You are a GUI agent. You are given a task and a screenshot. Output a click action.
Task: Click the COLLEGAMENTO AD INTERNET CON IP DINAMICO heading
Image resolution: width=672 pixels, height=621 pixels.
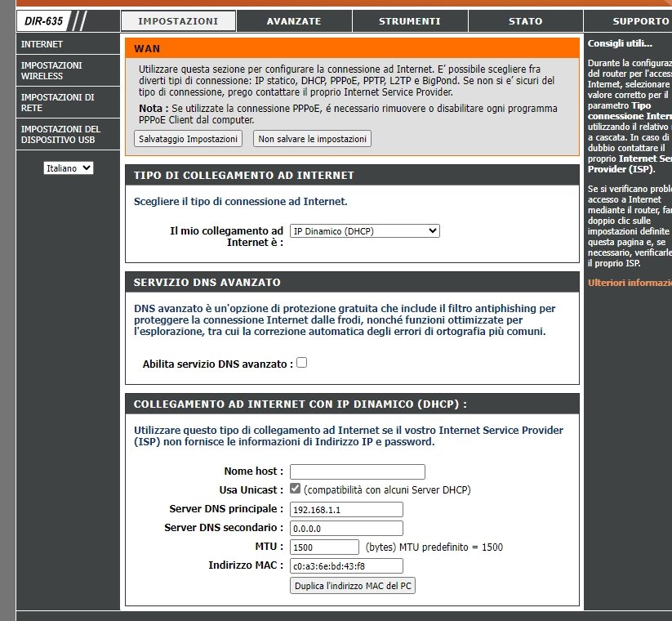300,404
